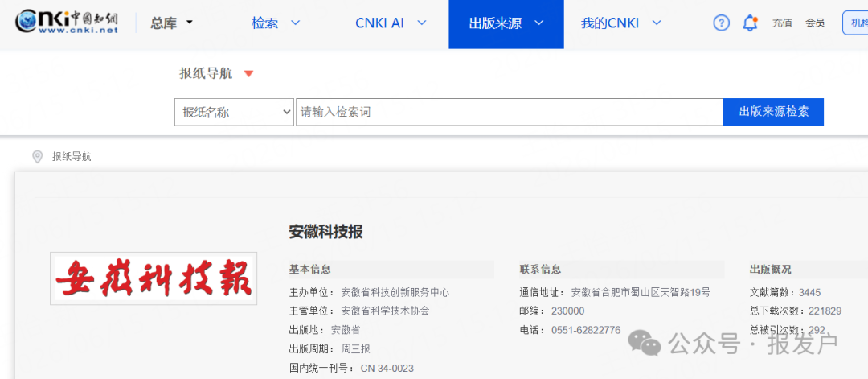
Task: Click the postal code 230000
Action: (x=567, y=311)
